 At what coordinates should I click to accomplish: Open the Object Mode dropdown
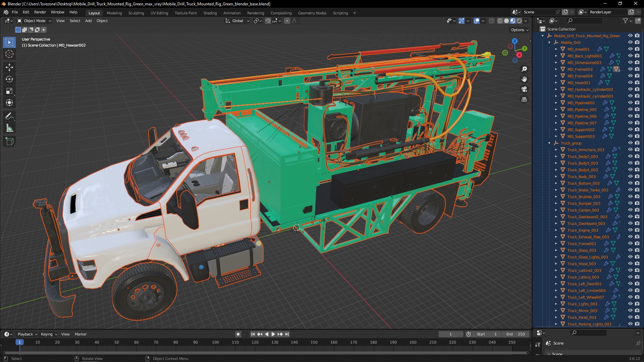tap(34, 21)
